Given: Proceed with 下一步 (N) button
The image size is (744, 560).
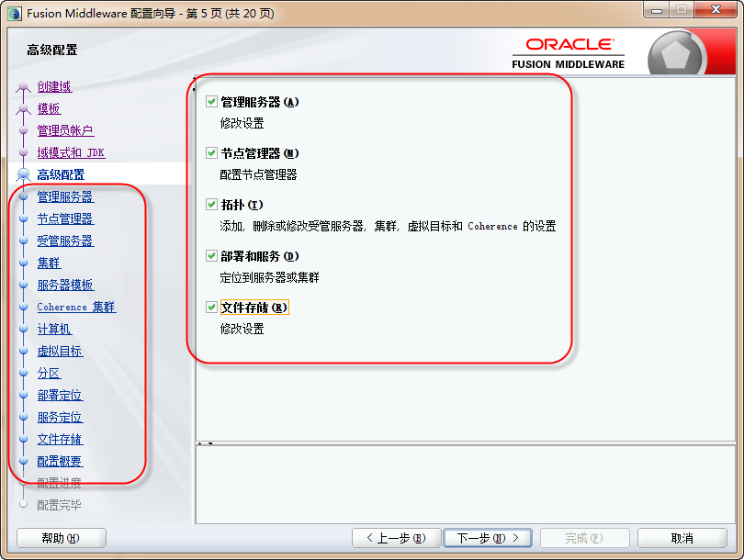Looking at the screenshot, I should tap(488, 538).
